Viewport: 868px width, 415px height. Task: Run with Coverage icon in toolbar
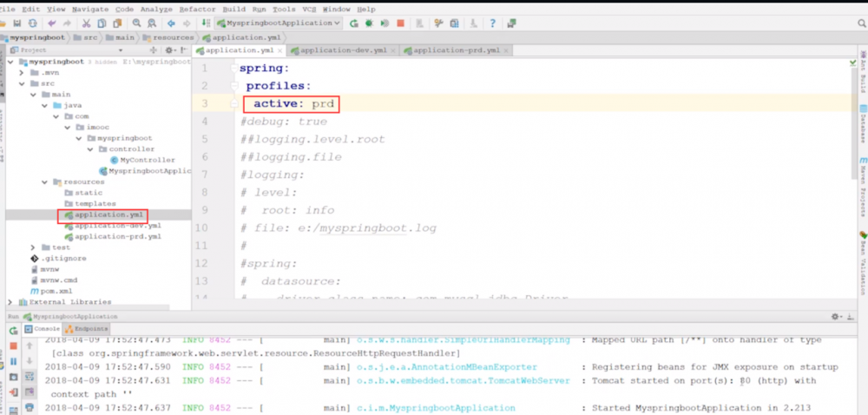click(x=385, y=23)
